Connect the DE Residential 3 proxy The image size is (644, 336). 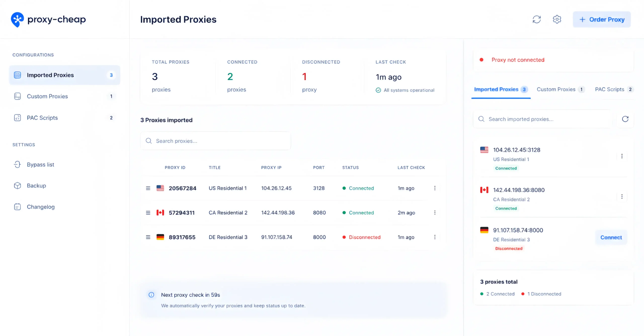point(611,237)
